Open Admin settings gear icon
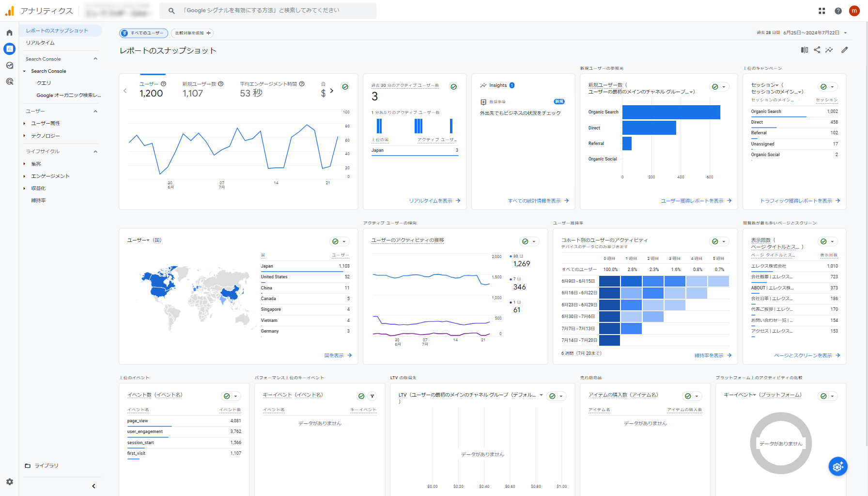This screenshot has width=868, height=496. click(10, 482)
